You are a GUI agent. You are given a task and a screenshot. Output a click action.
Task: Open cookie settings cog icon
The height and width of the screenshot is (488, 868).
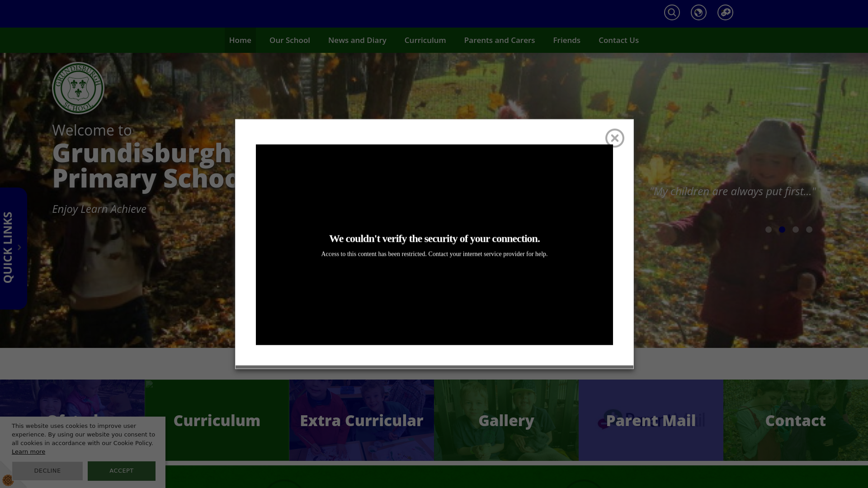click(x=8, y=480)
